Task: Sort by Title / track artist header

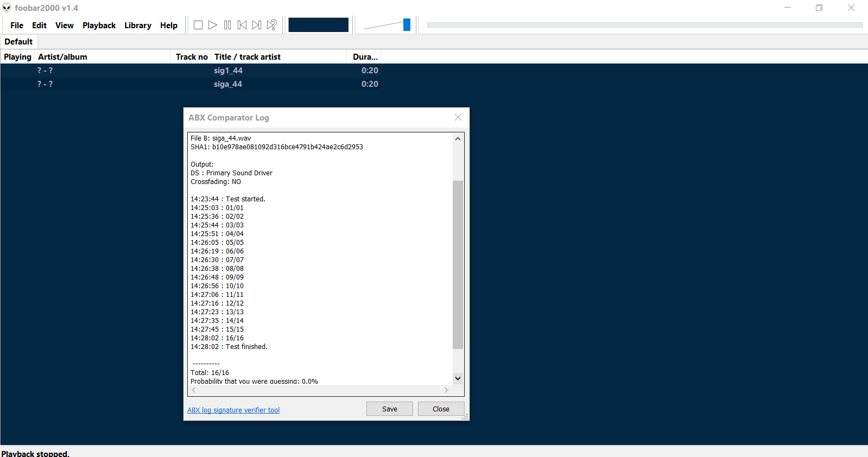Action: coord(279,57)
